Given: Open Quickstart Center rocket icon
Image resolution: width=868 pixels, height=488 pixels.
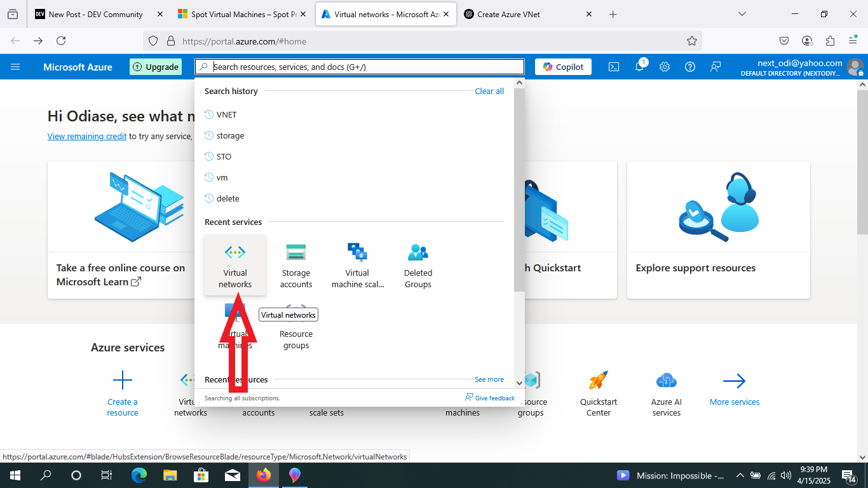Looking at the screenshot, I should [x=599, y=381].
